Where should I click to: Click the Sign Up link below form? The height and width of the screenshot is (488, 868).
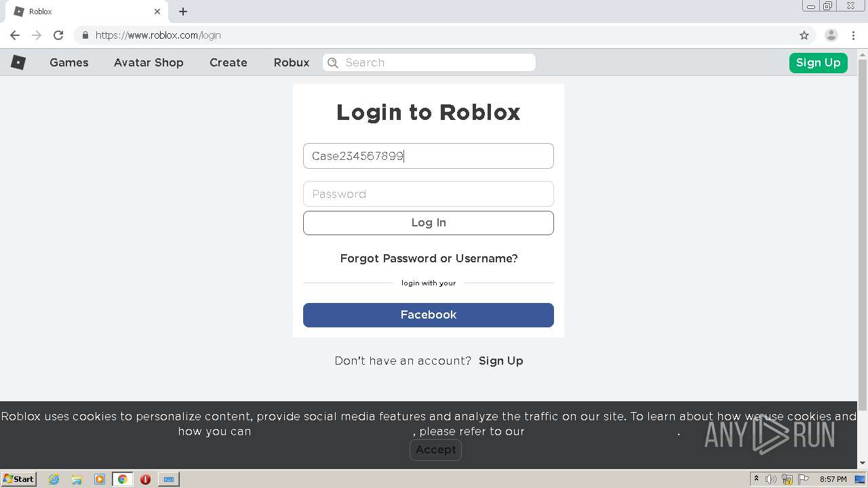pyautogui.click(x=501, y=361)
